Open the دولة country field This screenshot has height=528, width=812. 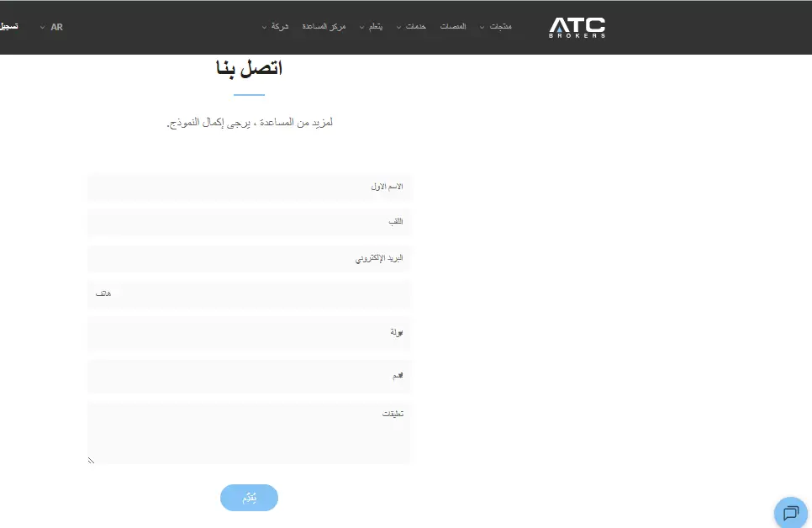click(250, 333)
